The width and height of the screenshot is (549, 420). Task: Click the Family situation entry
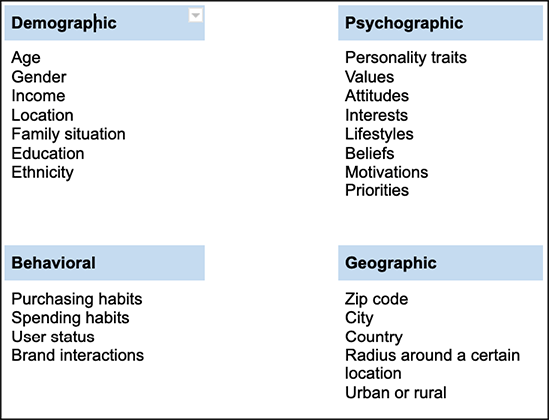[68, 134]
